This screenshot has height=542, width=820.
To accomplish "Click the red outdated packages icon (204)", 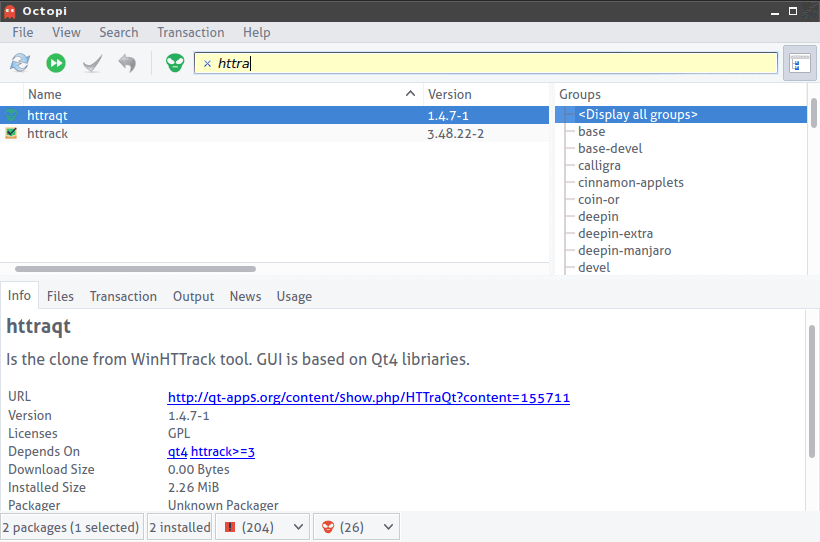I will (230, 527).
